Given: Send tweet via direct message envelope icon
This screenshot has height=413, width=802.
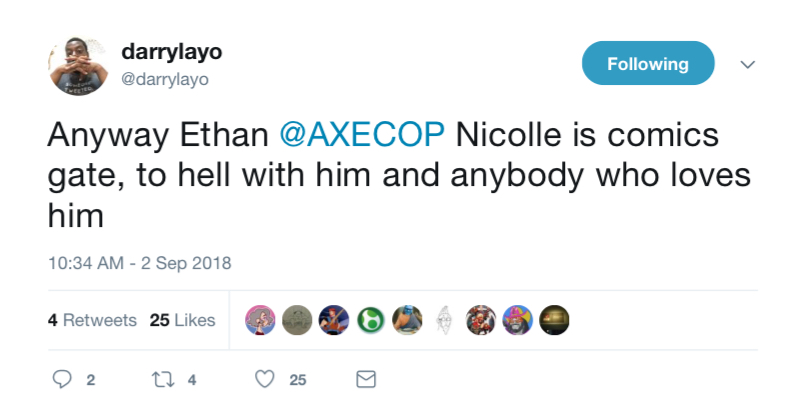Looking at the screenshot, I should pos(366,379).
